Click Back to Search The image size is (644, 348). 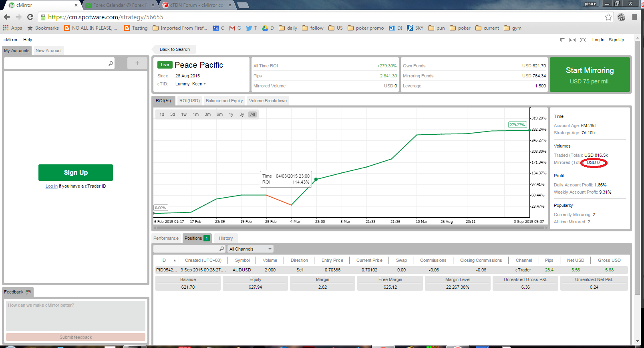pos(175,49)
